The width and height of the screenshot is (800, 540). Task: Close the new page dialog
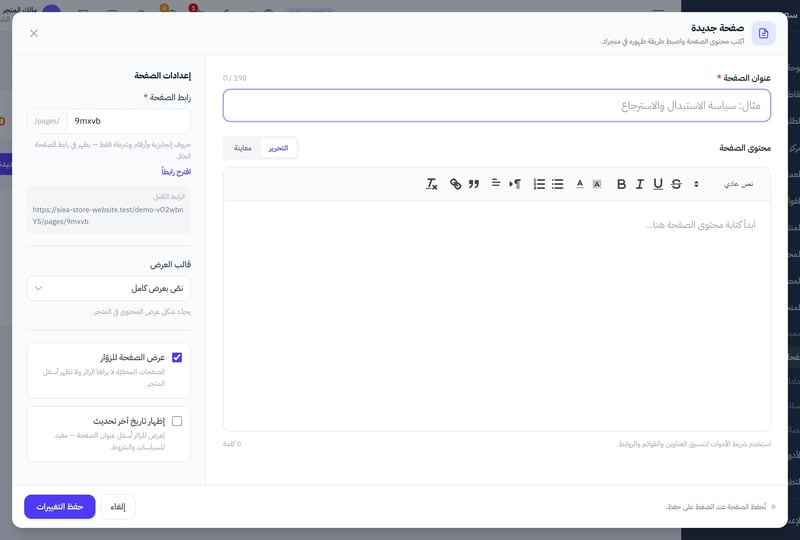[x=34, y=34]
